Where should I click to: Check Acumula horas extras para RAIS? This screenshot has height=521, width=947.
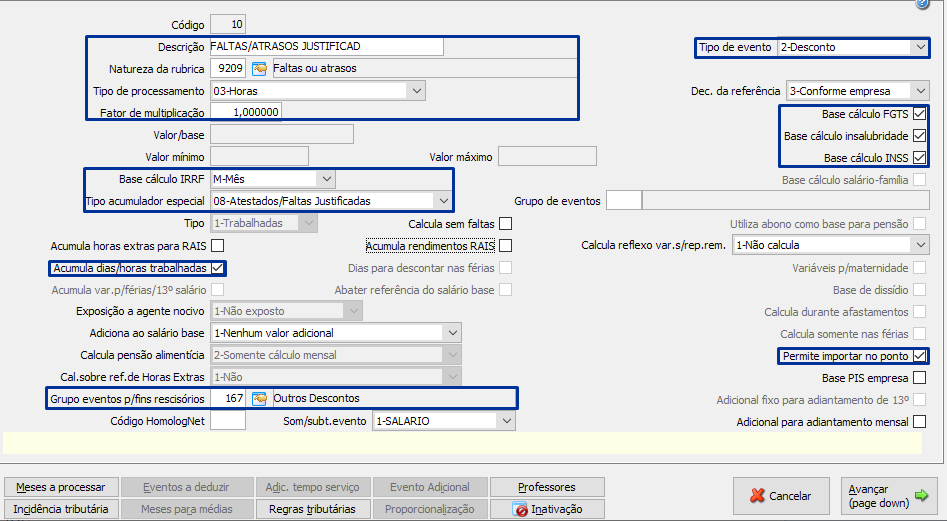pos(217,246)
